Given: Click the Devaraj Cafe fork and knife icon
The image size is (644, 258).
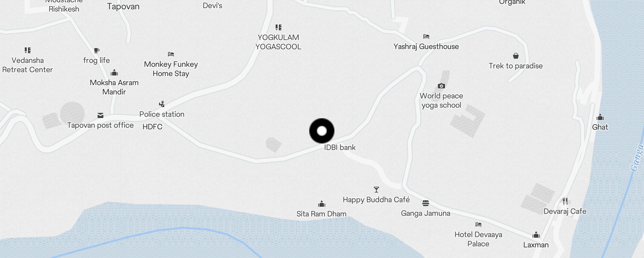Looking at the screenshot, I should point(565,201).
